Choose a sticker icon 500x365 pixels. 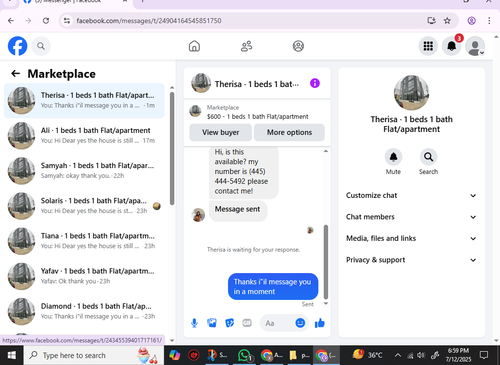point(229,323)
